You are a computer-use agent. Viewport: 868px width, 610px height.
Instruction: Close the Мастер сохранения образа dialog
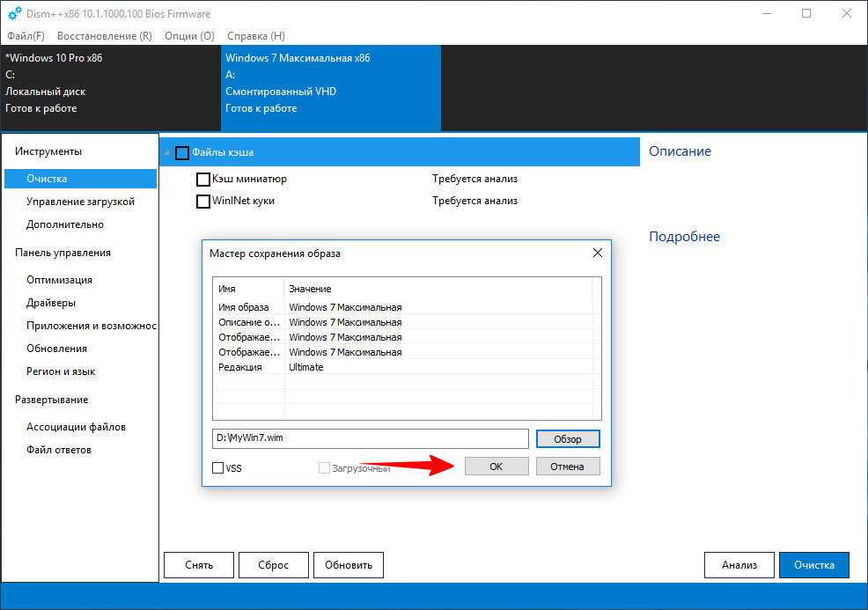tap(598, 253)
